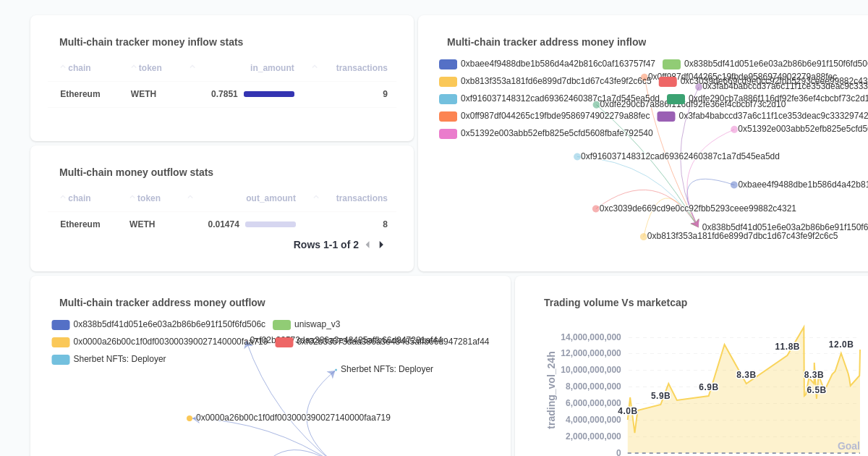
Task: Click the green legend swatch for 0x838b5df41d051e6e03a2b address
Action: pyautogui.click(x=672, y=64)
